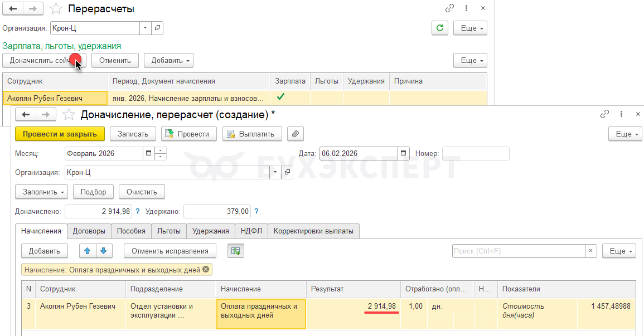
Task: Click the Номер input field
Action: (x=476, y=153)
